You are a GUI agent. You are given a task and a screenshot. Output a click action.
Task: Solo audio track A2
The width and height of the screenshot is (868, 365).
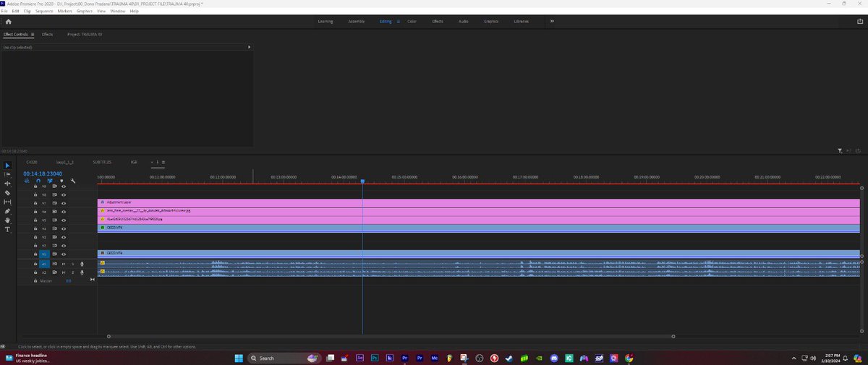(x=73, y=272)
